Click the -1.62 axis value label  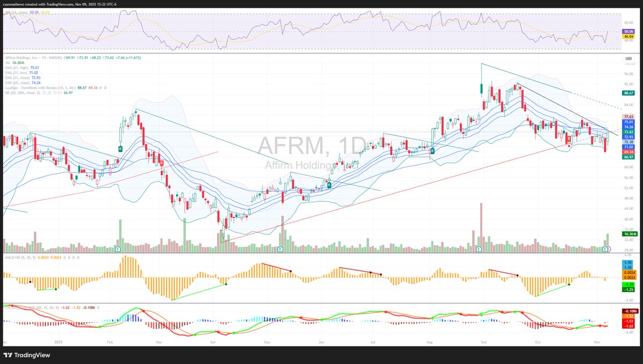click(628, 326)
